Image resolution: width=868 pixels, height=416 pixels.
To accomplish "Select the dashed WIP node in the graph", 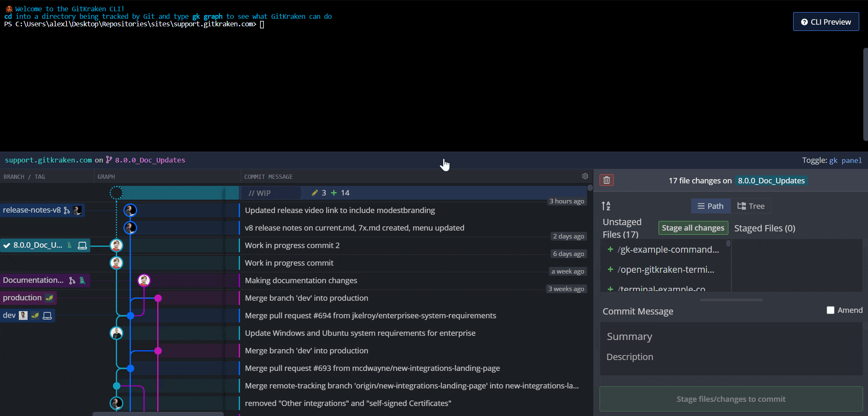I will coord(116,193).
